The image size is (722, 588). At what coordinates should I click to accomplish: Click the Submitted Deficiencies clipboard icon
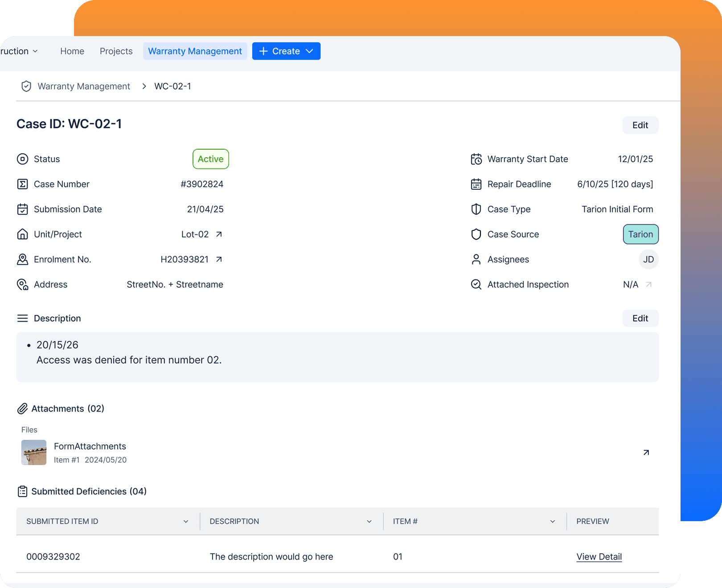(x=23, y=491)
